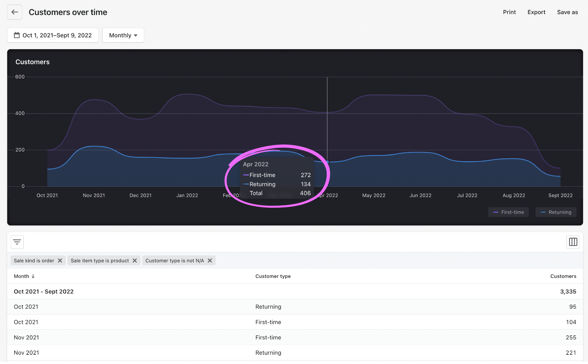588x364 pixels.
Task: Click the back arrow icon
Action: [x=14, y=12]
